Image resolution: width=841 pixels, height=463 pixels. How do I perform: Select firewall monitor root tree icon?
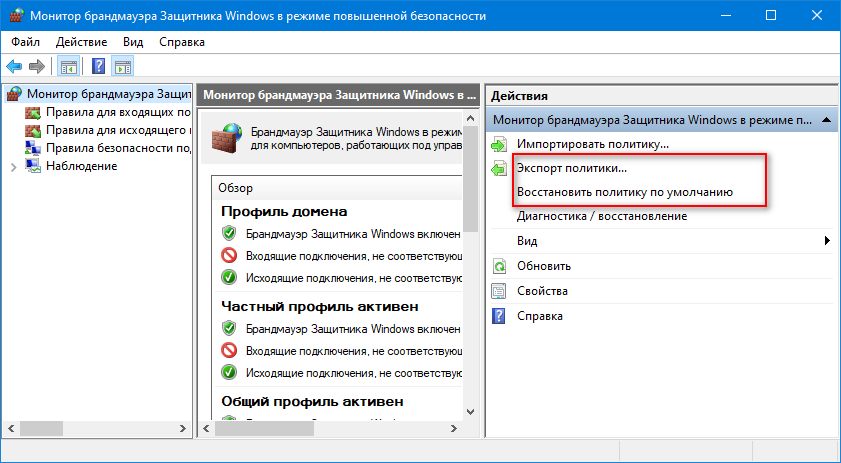[x=14, y=94]
